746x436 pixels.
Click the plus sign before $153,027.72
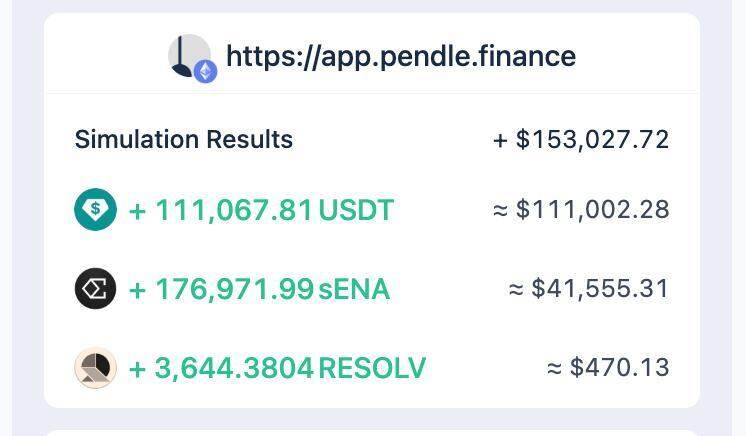point(501,140)
